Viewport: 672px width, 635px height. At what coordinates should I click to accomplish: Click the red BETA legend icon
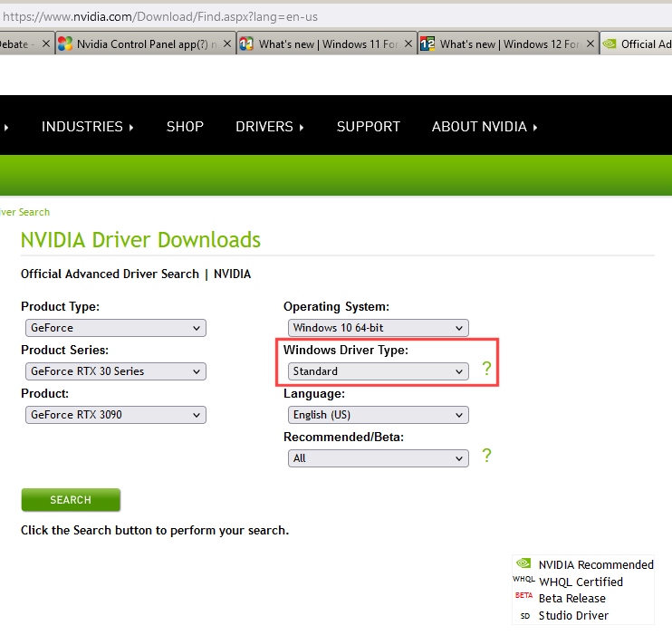[523, 595]
